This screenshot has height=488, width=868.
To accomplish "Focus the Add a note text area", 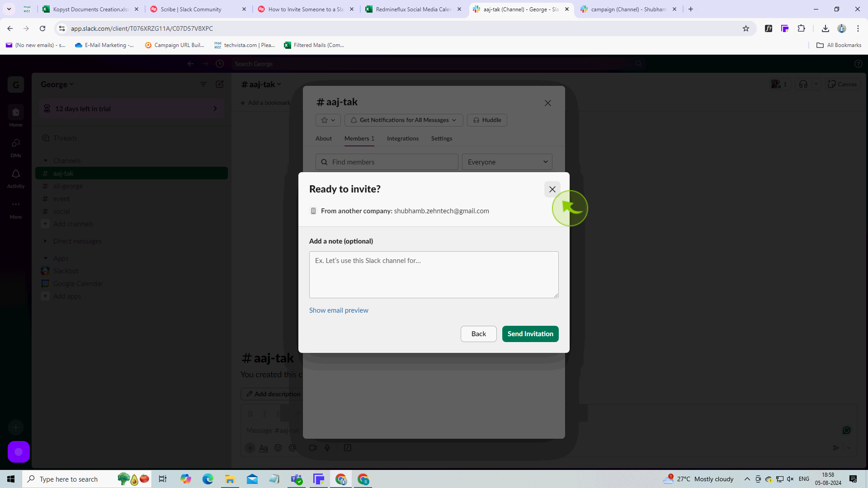I will click(434, 275).
